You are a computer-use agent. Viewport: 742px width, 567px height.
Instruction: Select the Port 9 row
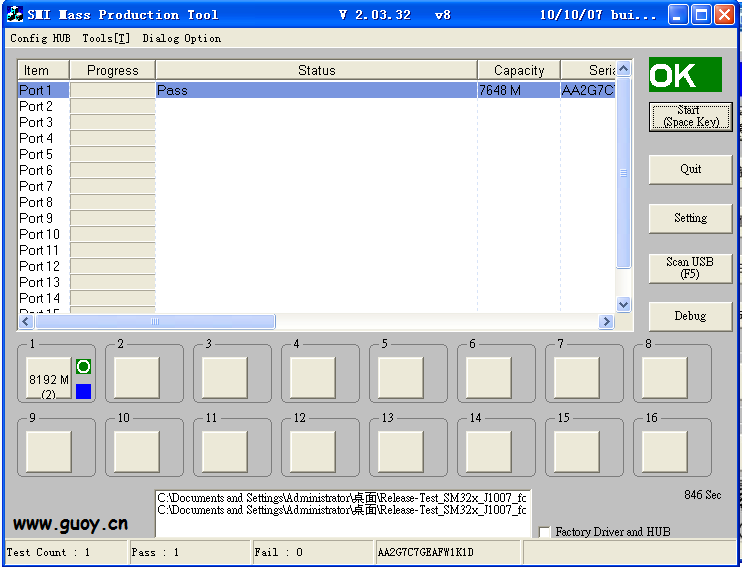click(x=316, y=218)
